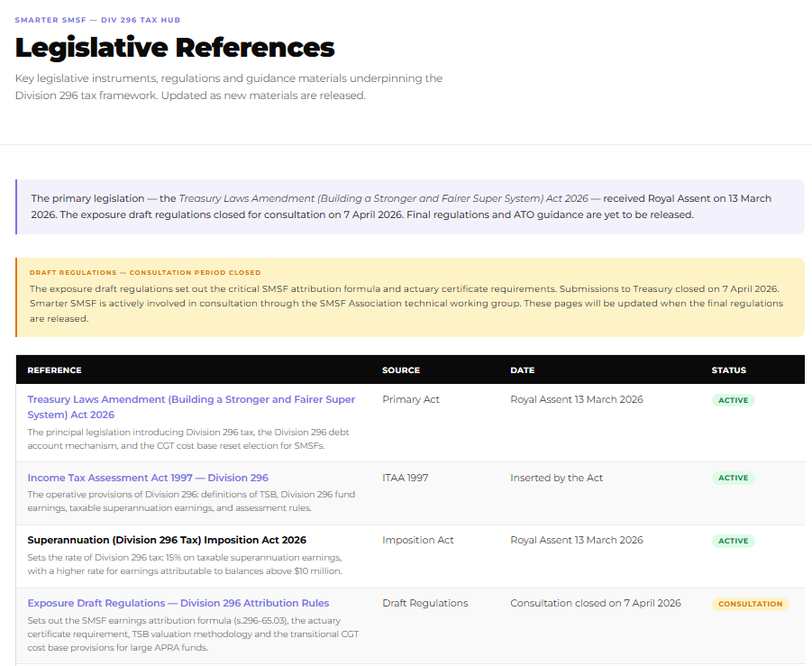Click the 'Legislative References' page heading

coord(175,47)
